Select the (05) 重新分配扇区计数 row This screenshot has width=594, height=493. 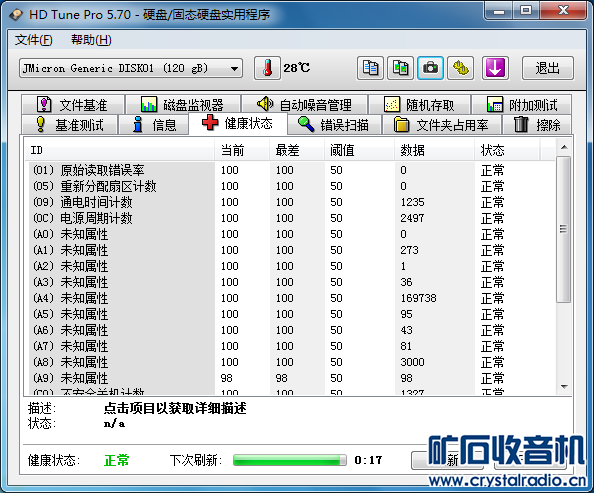pyautogui.click(x=290, y=186)
